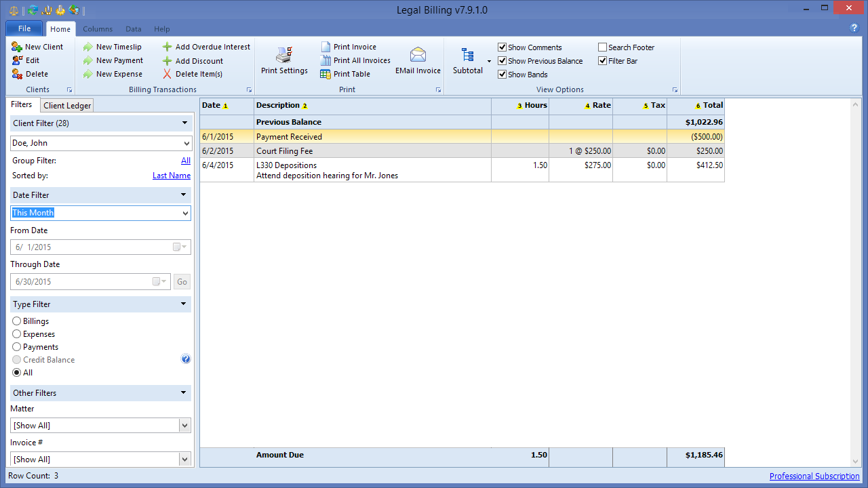
Task: Open the client dropdown showing Doe, John
Action: (186, 143)
